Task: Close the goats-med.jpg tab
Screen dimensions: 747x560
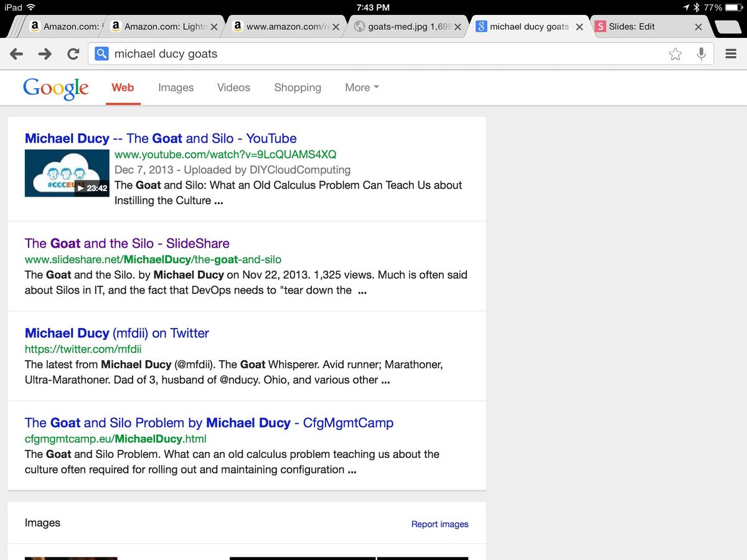Action: coord(458,27)
